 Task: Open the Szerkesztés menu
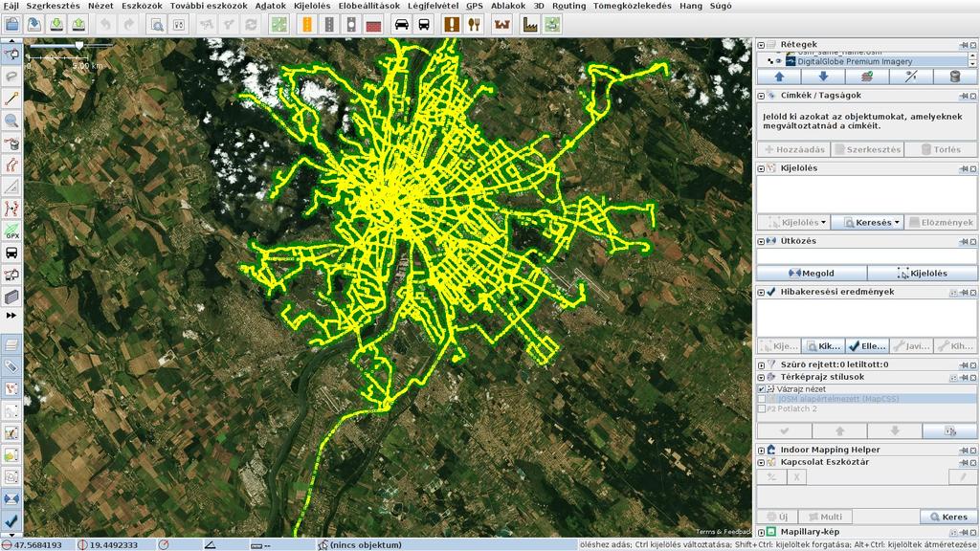pos(54,6)
